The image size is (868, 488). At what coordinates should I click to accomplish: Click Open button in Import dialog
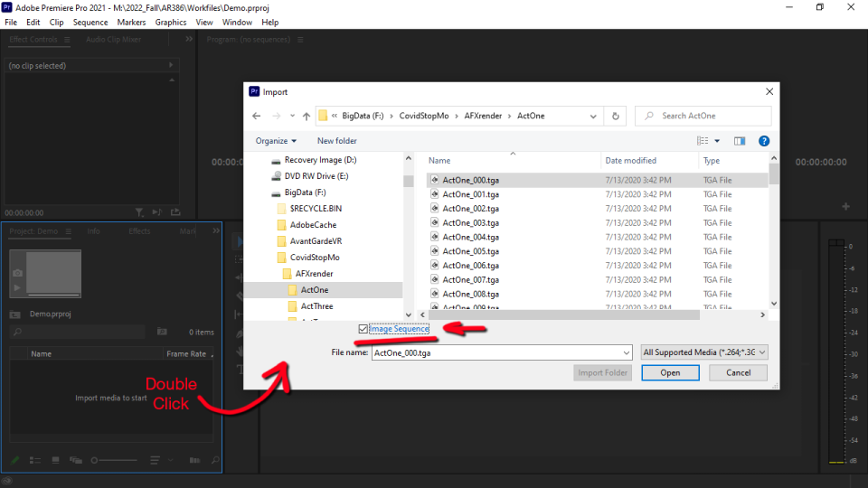point(670,373)
